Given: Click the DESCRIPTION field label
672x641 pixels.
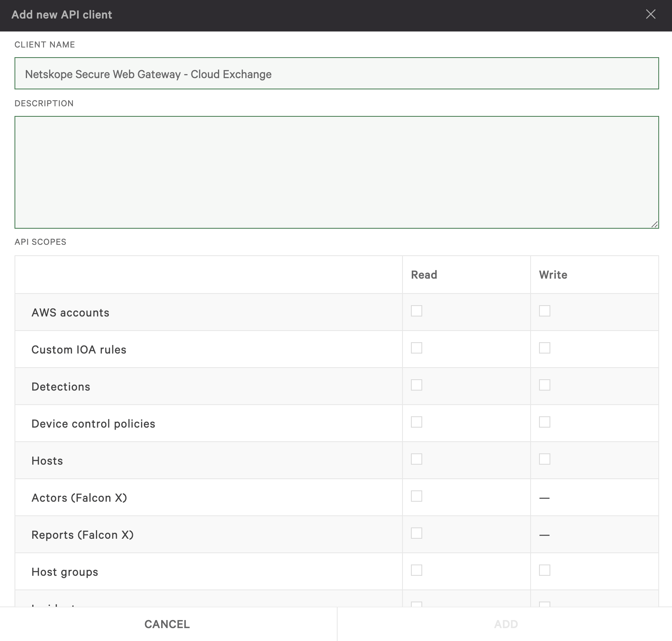Looking at the screenshot, I should [x=44, y=103].
